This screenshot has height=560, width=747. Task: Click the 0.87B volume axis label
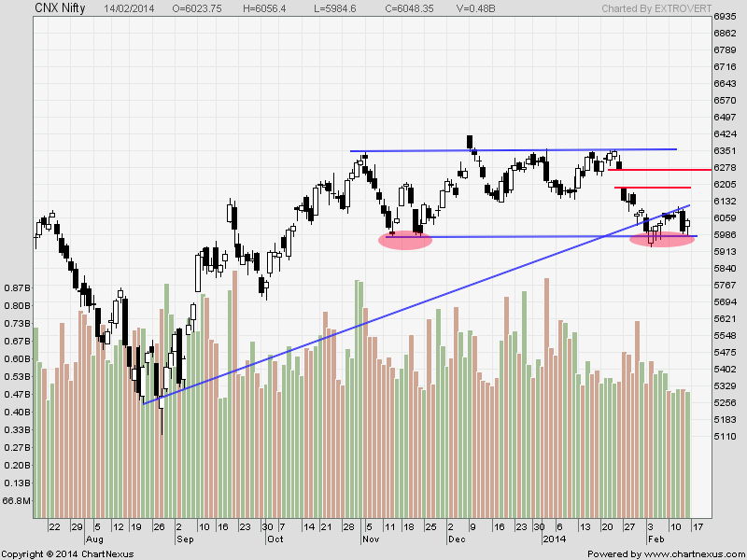click(x=16, y=287)
